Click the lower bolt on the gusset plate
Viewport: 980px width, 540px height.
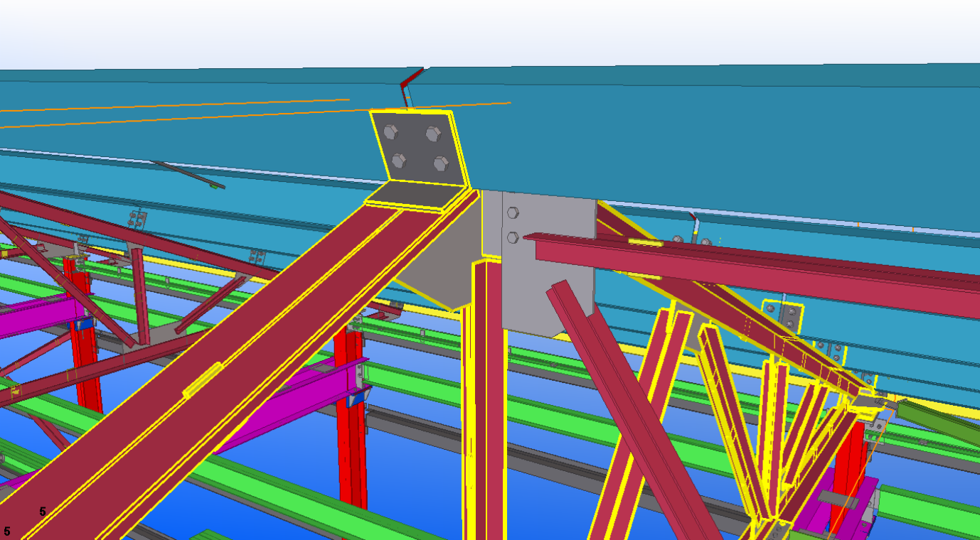(x=512, y=237)
